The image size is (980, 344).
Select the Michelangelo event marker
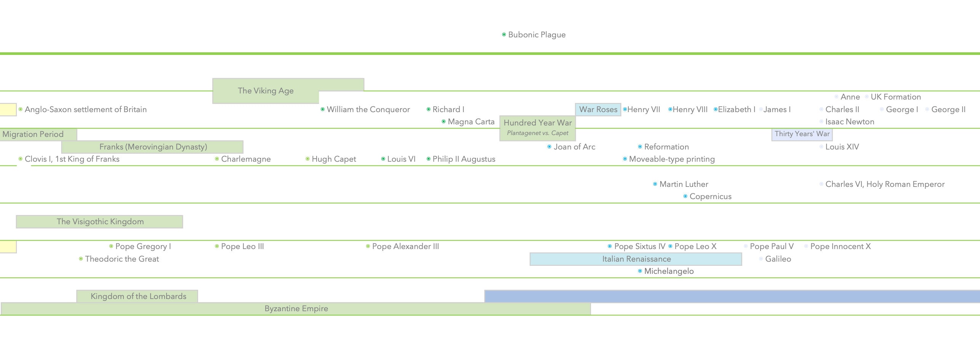639,271
